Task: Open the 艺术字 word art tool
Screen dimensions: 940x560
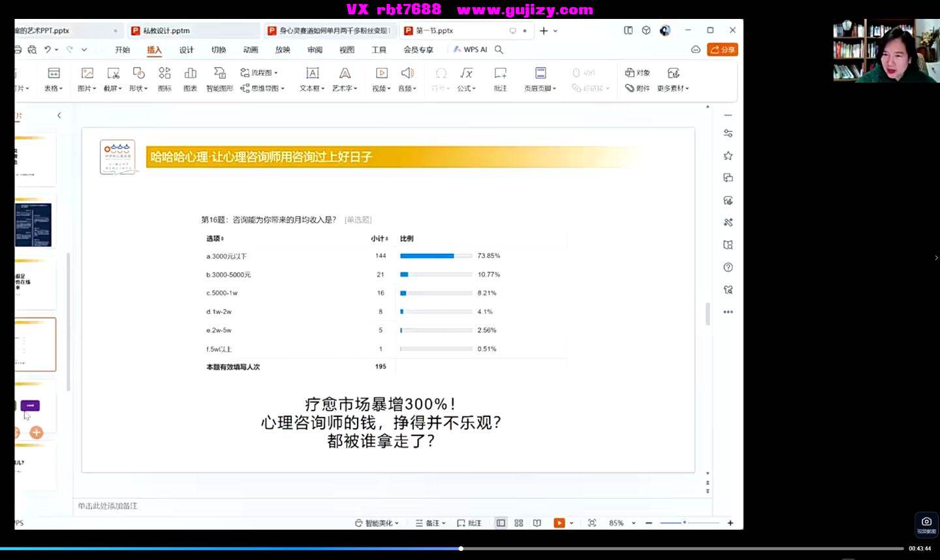Action: point(345,79)
